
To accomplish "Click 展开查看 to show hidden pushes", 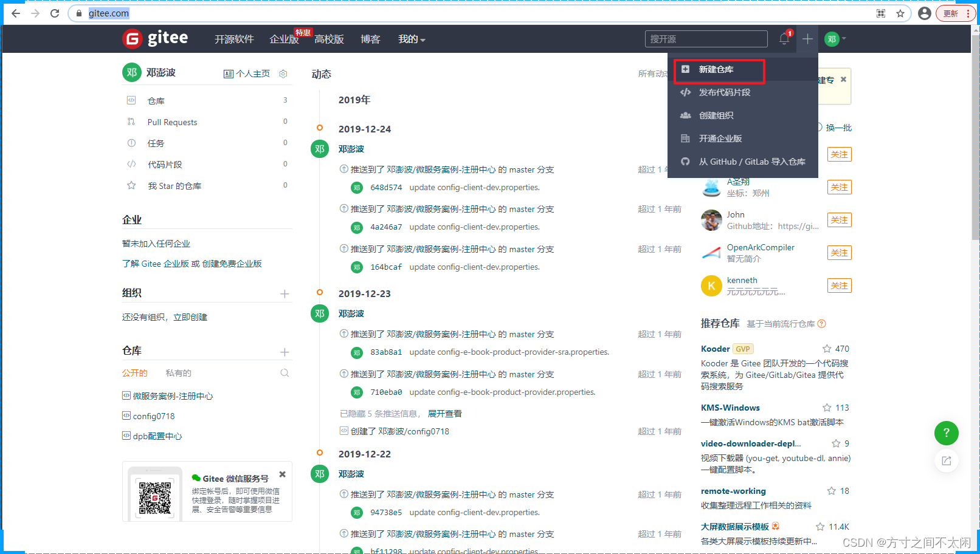I will (x=445, y=414).
